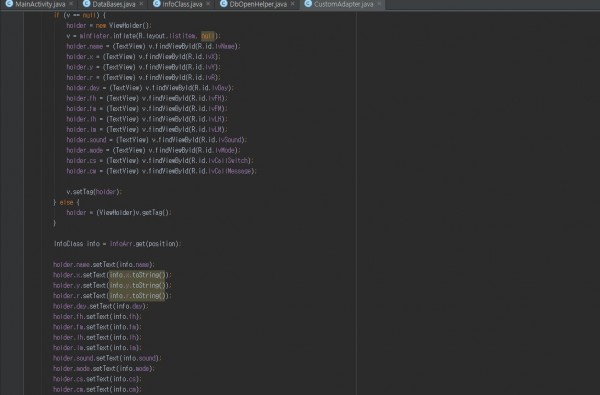
Task: Switch to the DataBases.java tab
Action: coord(114,4)
